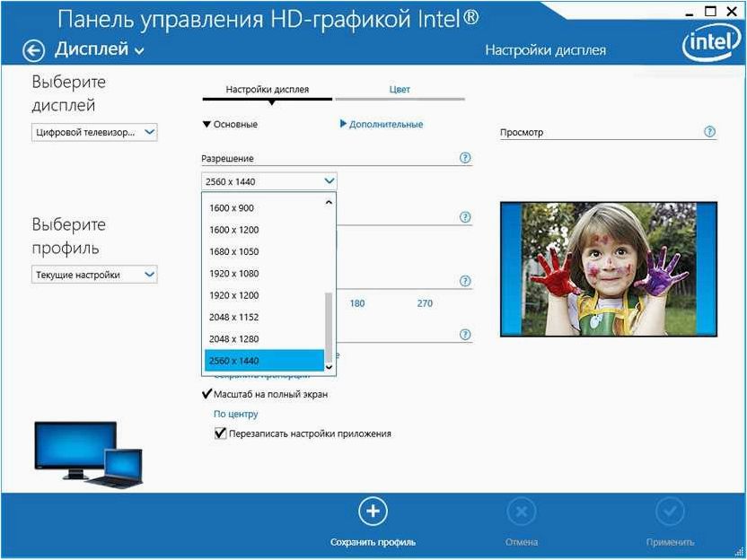Screen dimensions: 747x560
Task: Select Масштаб на полный экран option
Action: click(266, 394)
